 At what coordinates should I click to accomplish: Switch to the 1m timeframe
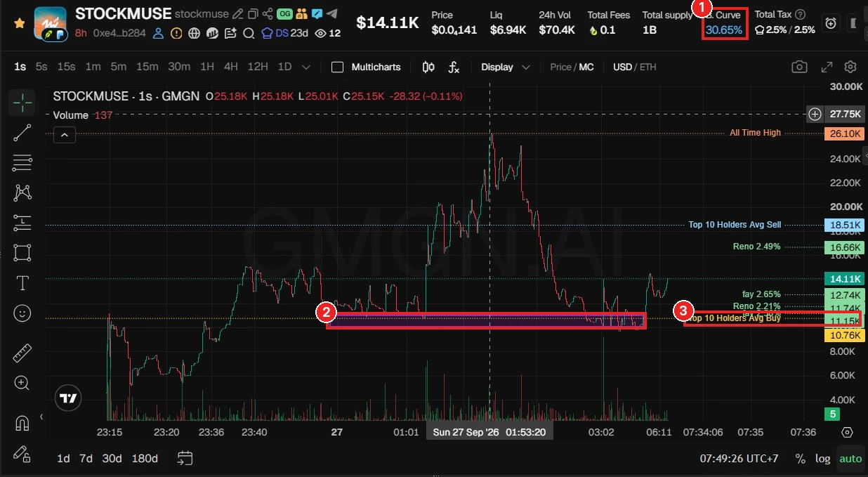pos(93,67)
